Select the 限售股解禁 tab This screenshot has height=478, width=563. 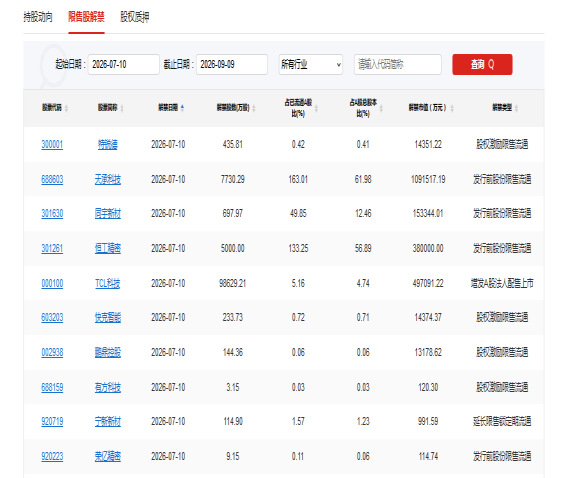[x=86, y=17]
